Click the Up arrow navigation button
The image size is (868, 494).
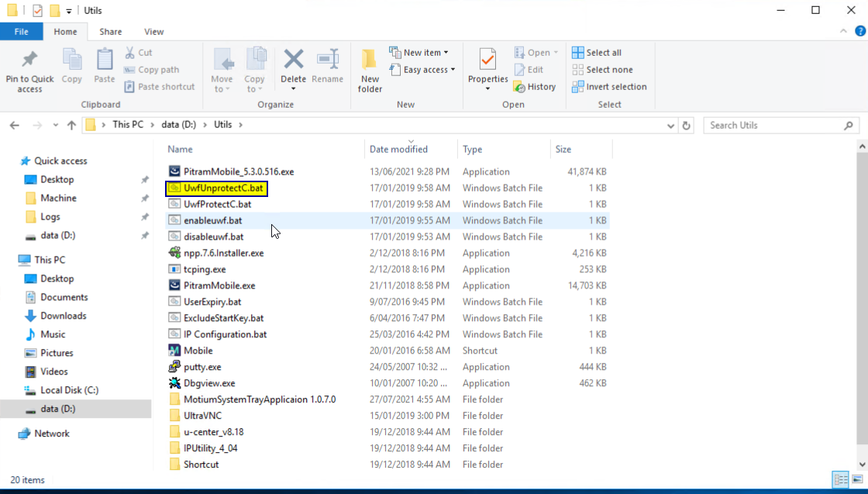tap(72, 125)
